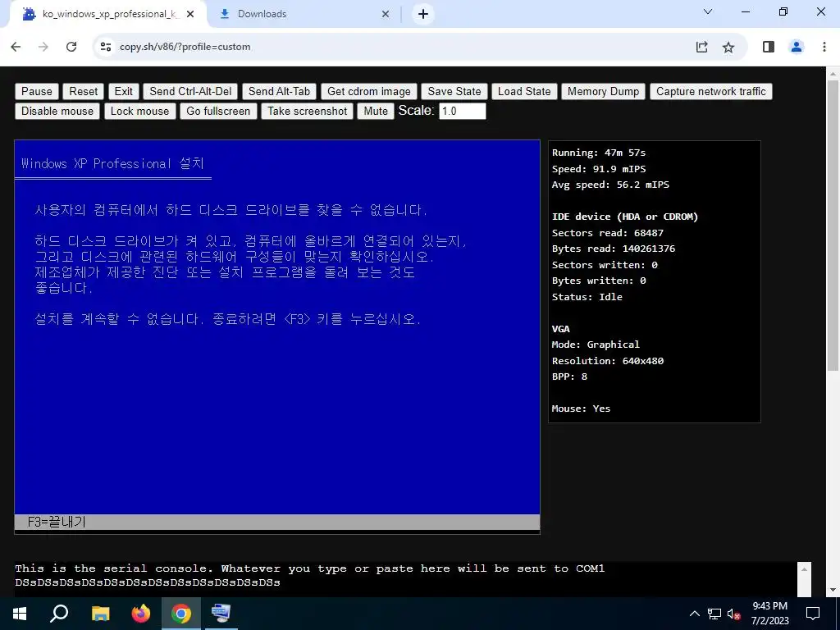
Task: Click the serial console scroll up arrow
Action: tap(804, 569)
